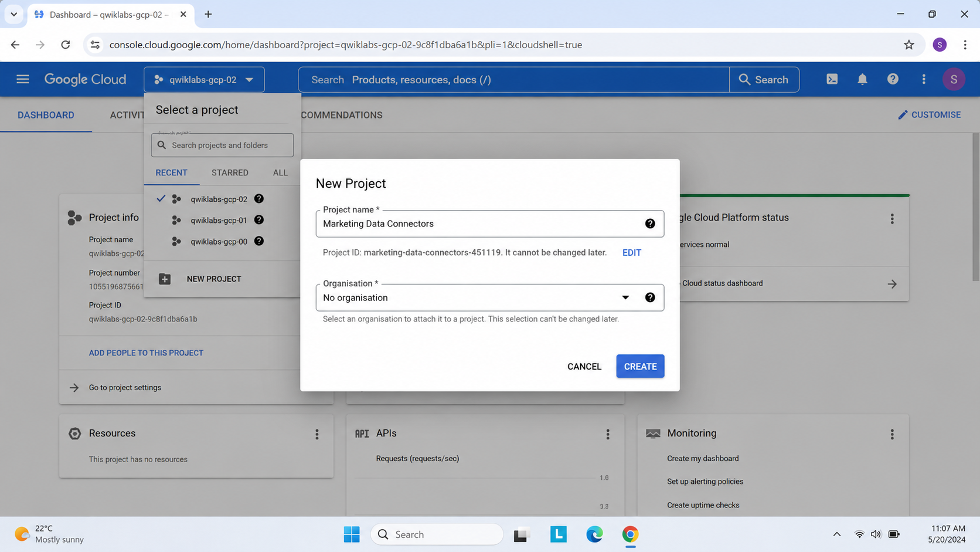Open Microsoft Edge from the taskbar
This screenshot has width=980, height=552.
594,534
